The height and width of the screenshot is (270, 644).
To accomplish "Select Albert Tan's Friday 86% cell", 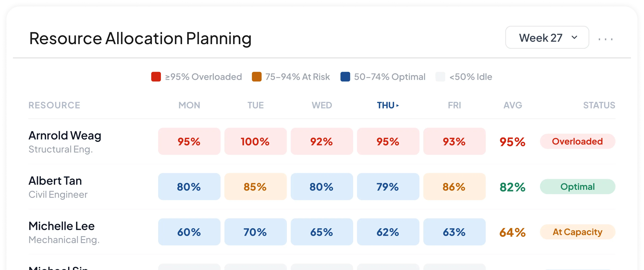I will pyautogui.click(x=454, y=187).
